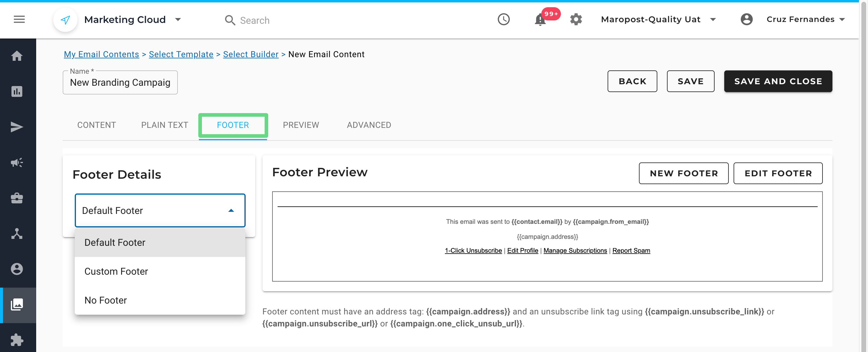Screen dimensions: 868x352
Task: Click into the Name input field
Action: [x=120, y=82]
